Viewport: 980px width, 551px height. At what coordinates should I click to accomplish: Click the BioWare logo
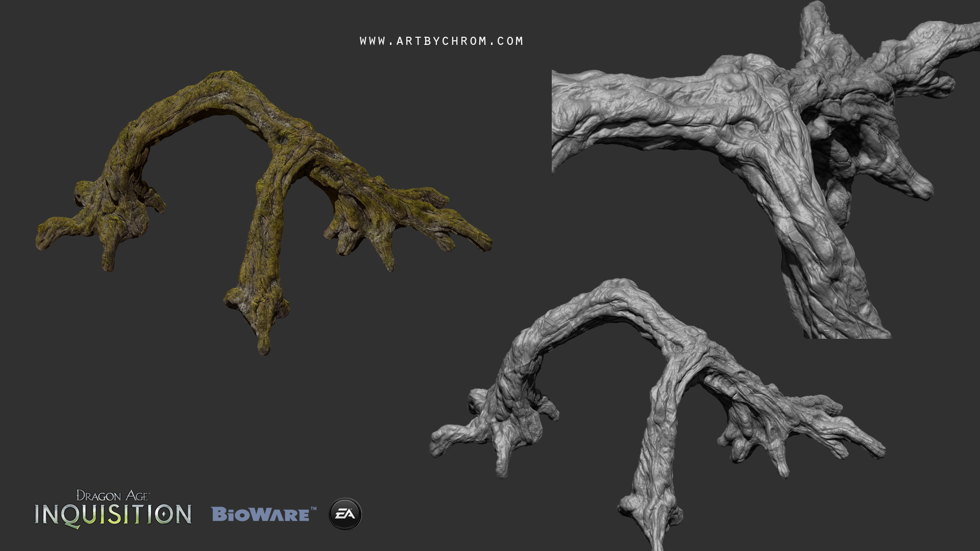(x=264, y=514)
